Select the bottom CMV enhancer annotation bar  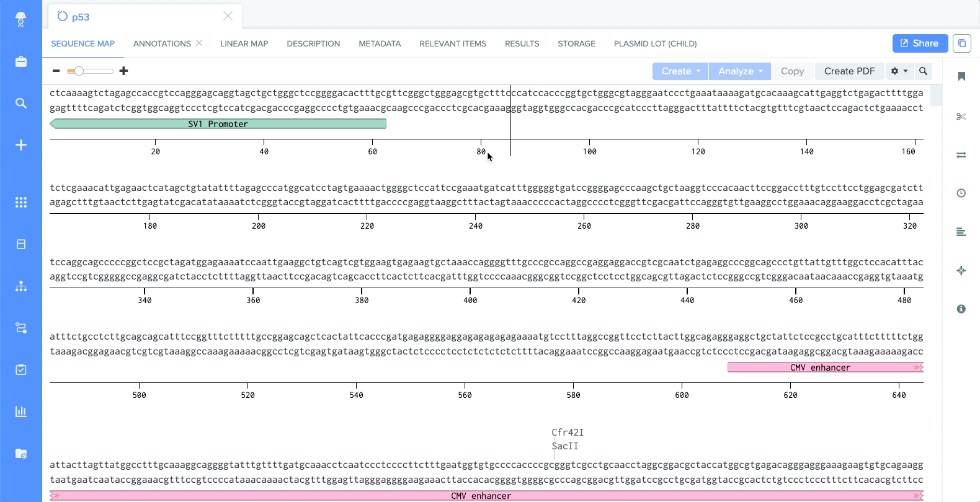pyautogui.click(x=486, y=496)
